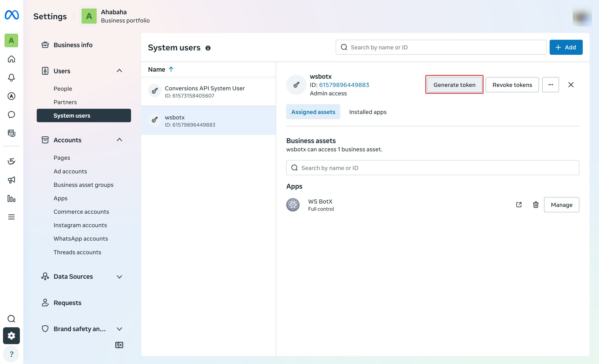599x364 pixels.
Task: Click the Generate token button
Action: pos(454,85)
